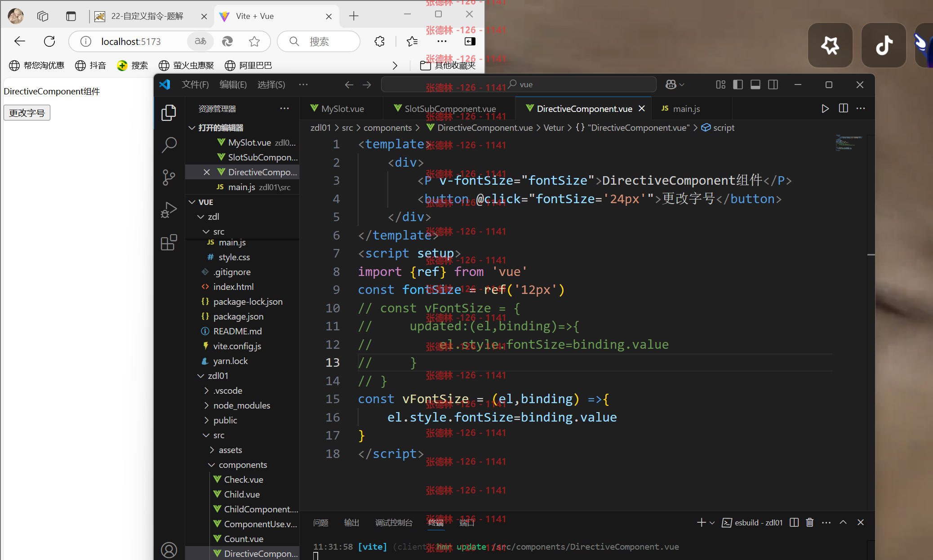Switch to the MySlot.vue editor tab
This screenshot has height=560, width=933.
click(x=342, y=109)
